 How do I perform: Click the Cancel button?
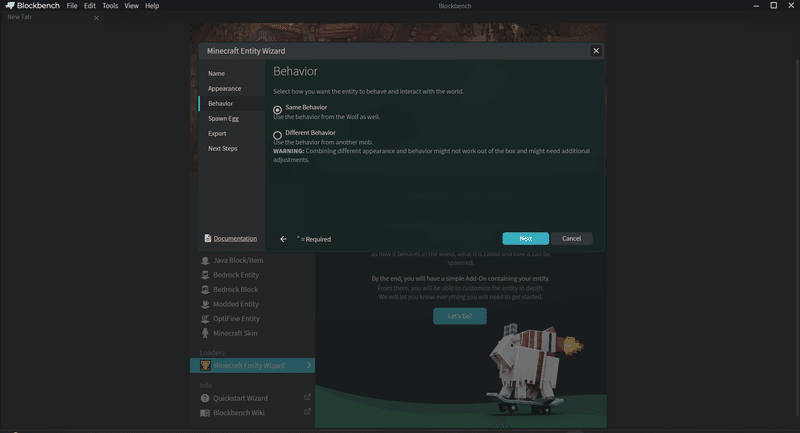point(571,238)
